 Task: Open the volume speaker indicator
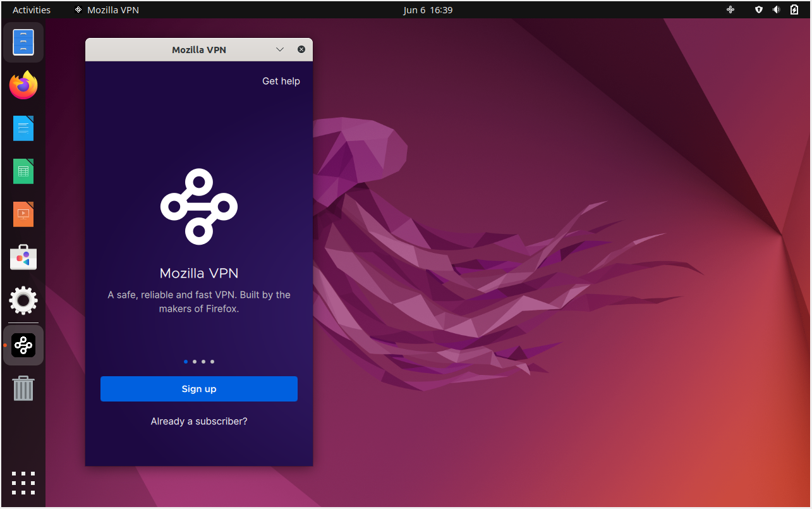776,9
